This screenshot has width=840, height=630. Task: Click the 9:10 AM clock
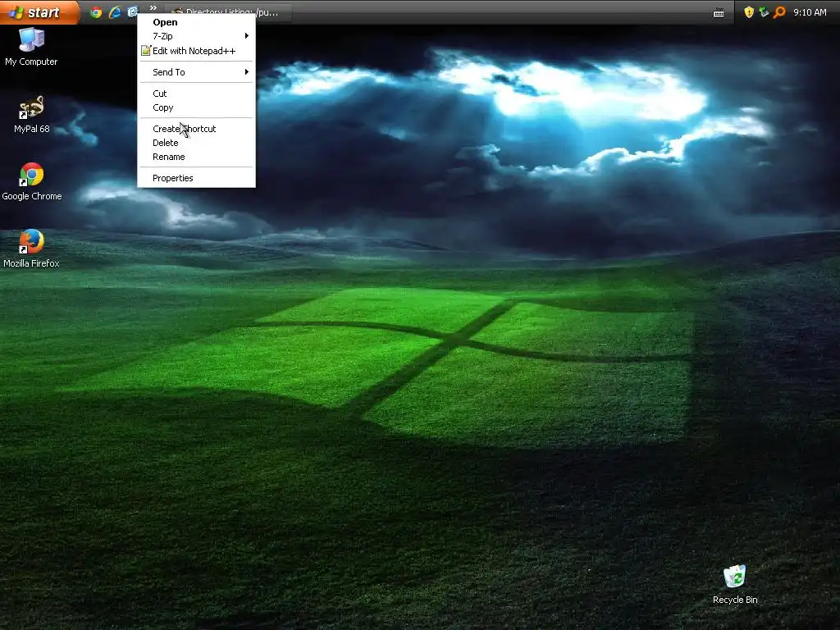coord(810,12)
